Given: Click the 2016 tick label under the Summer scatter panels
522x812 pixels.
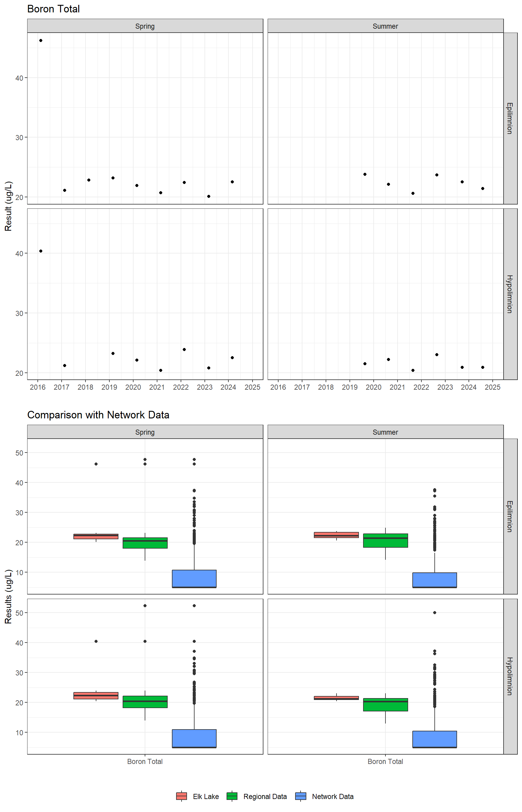Looking at the screenshot, I should (x=278, y=387).
